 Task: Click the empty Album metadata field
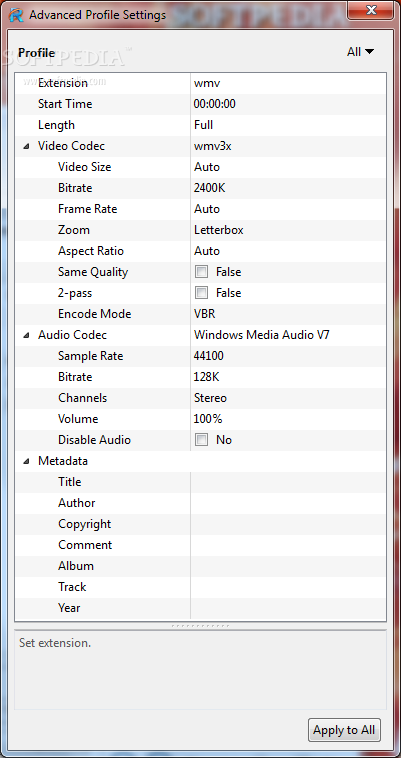(x=288, y=566)
